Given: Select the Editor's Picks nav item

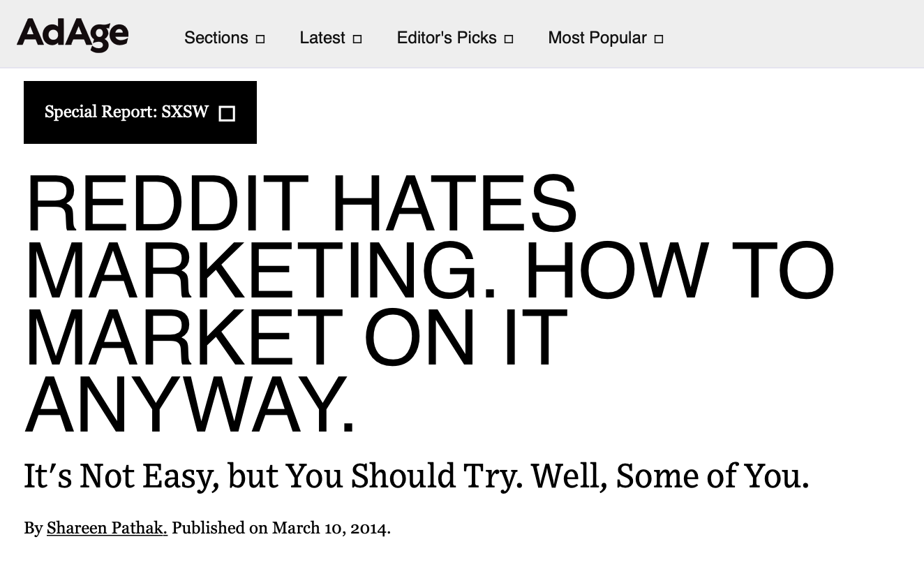Looking at the screenshot, I should pyautogui.click(x=447, y=38).
